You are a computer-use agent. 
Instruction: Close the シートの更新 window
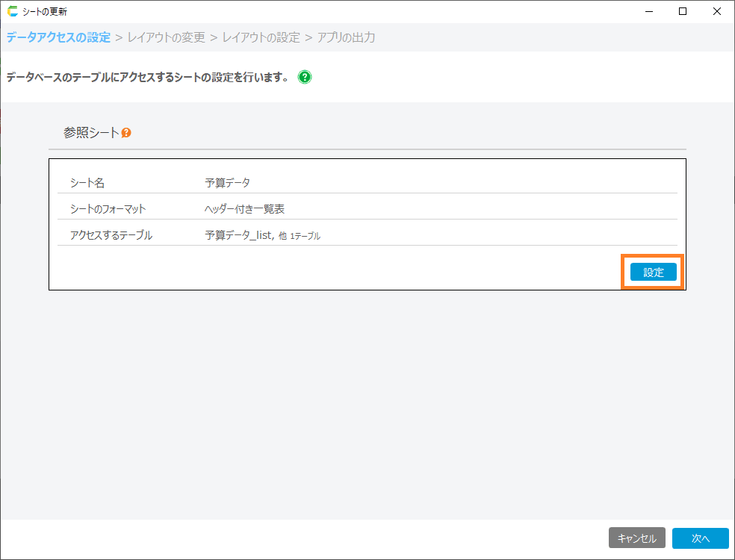[716, 11]
